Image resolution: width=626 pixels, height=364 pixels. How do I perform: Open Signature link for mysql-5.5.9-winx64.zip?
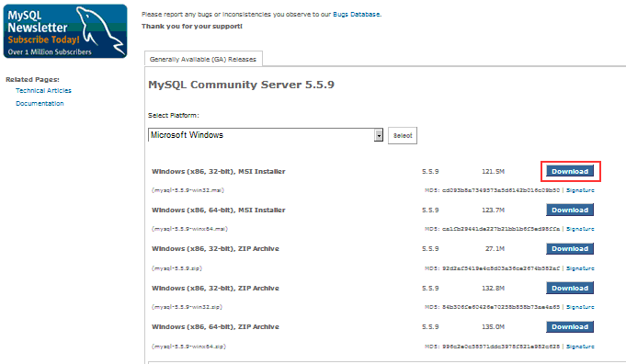click(x=580, y=347)
